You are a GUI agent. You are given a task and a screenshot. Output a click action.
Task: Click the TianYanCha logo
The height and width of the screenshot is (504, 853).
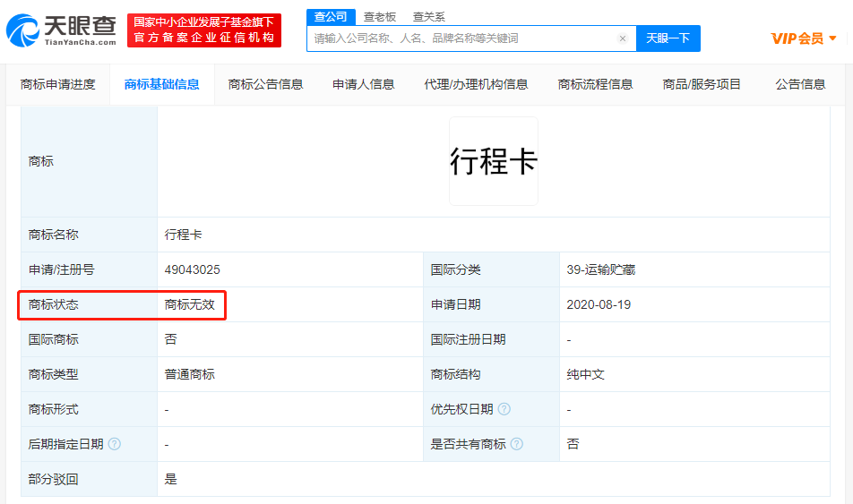point(61,30)
